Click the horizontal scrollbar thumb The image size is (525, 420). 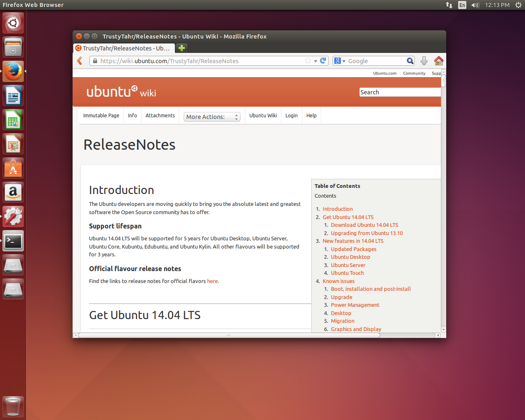tap(229, 335)
